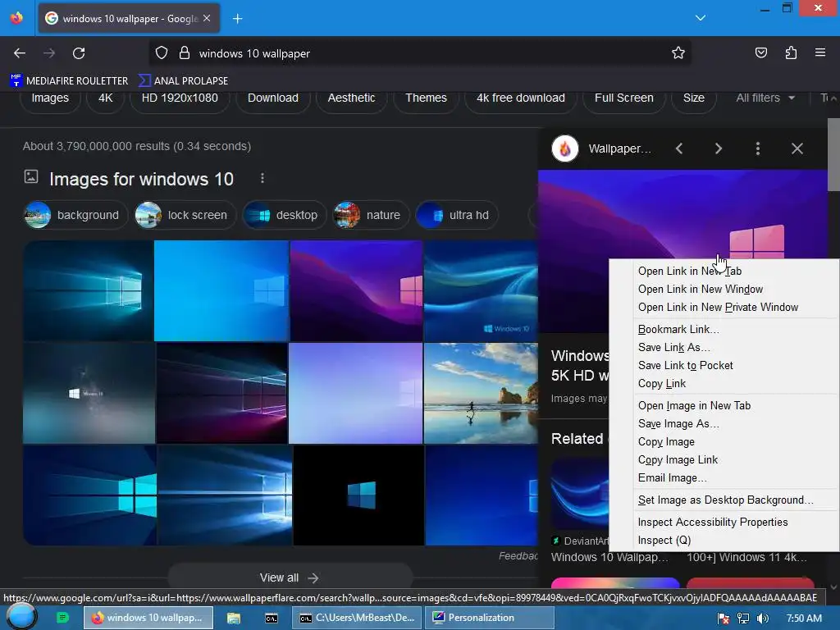Open three-dot options in image preview panel

click(757, 148)
